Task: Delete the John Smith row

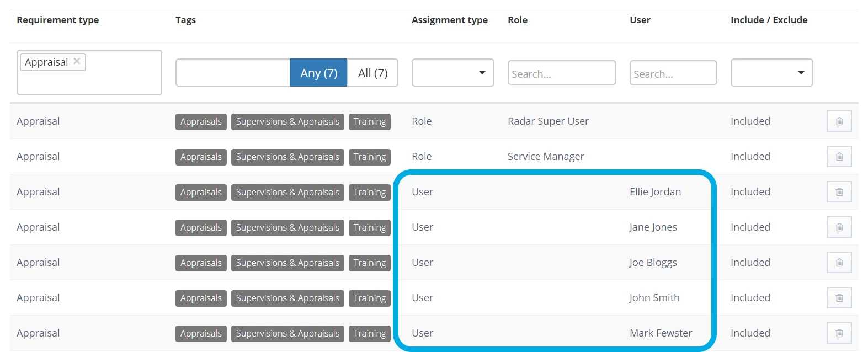Action: coord(839,298)
